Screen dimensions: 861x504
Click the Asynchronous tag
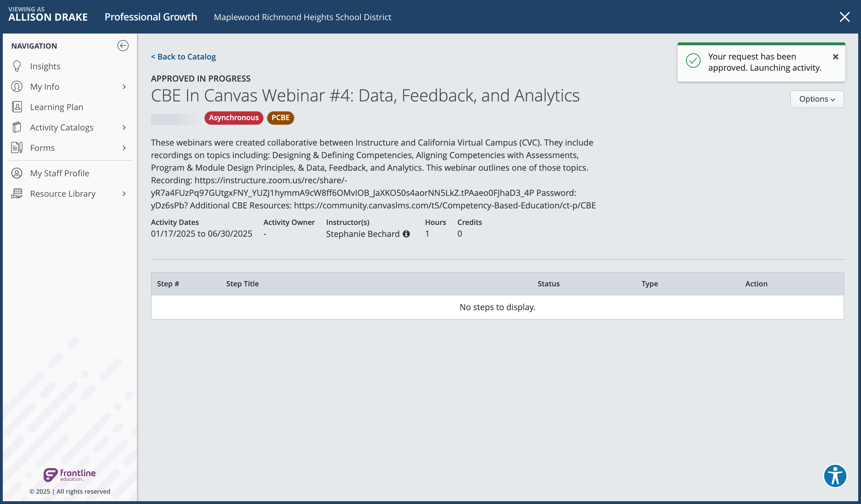click(234, 118)
